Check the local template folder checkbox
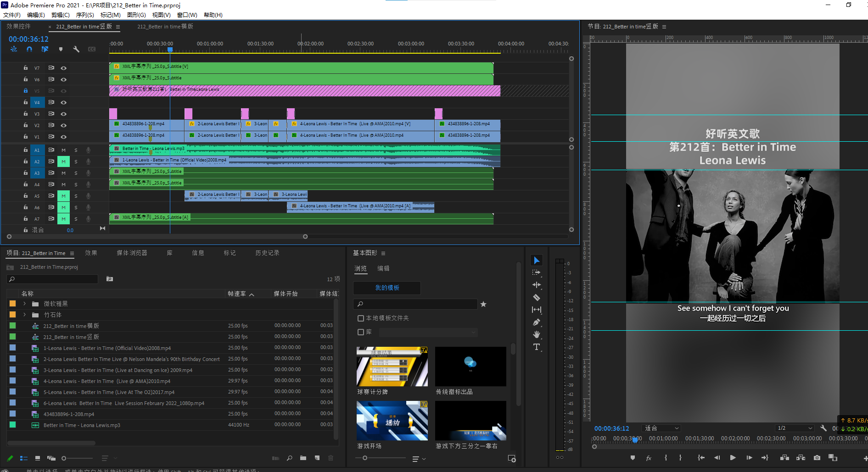The width and height of the screenshot is (868, 472). [361, 318]
